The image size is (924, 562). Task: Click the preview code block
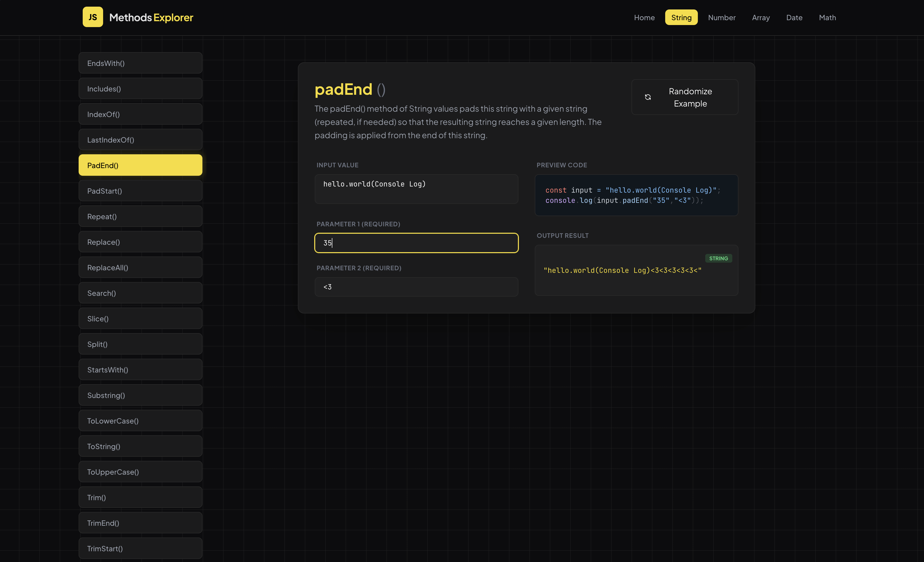click(x=636, y=195)
